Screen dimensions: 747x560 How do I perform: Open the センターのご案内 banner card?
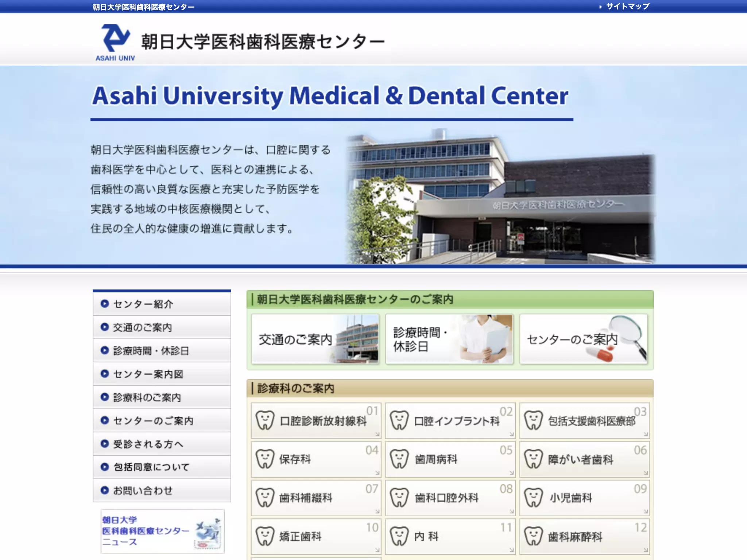tap(584, 339)
